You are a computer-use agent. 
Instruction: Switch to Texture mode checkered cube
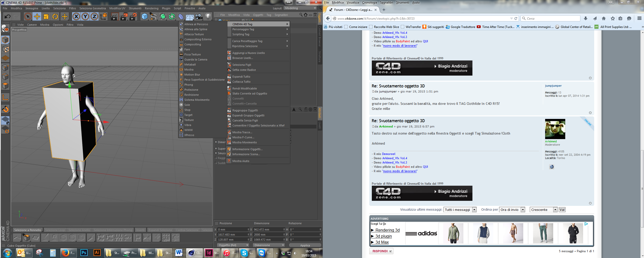pyautogui.click(x=5, y=49)
